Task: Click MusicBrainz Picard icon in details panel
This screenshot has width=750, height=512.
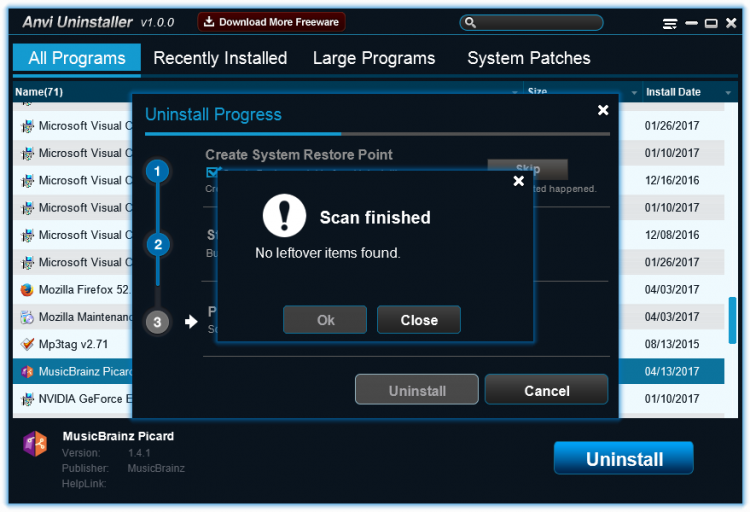Action: pyautogui.click(x=35, y=444)
